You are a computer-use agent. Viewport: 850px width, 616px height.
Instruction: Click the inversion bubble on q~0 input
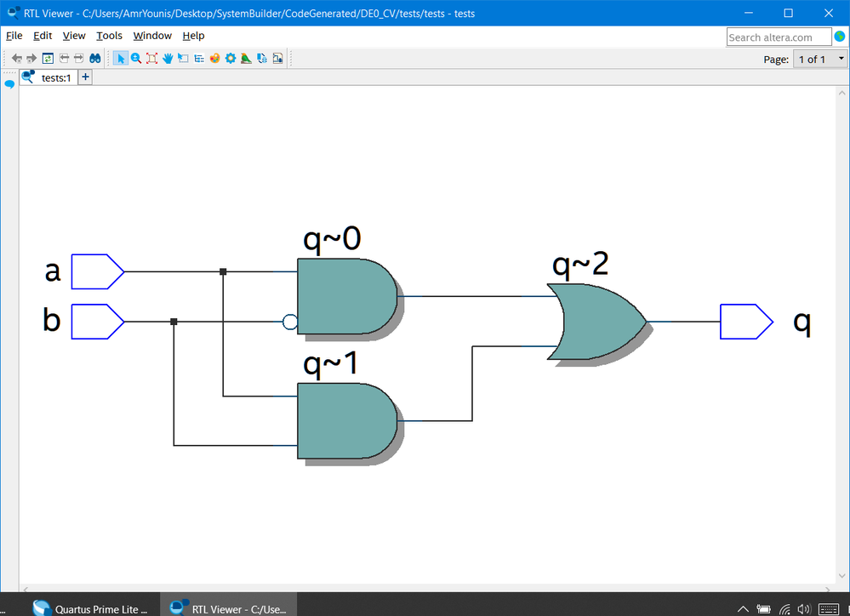pos(290,322)
